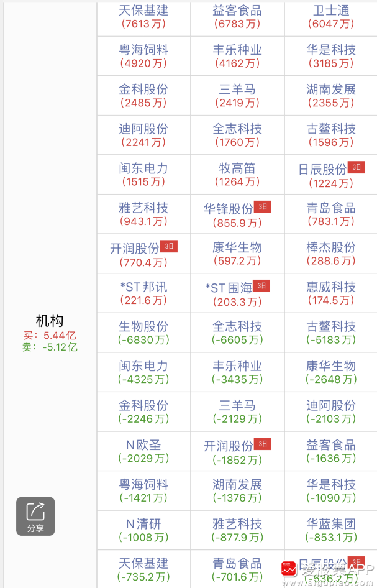Click the 3日 badge next to *ST围海

point(261,286)
